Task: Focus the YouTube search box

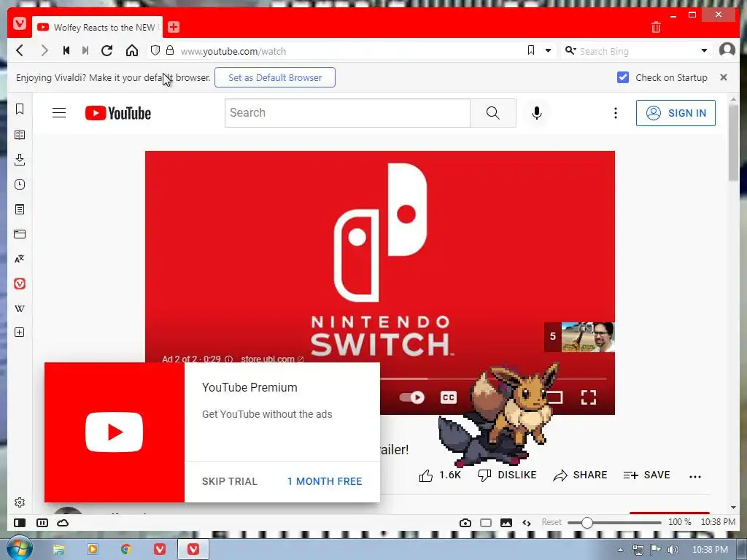Action: point(347,113)
